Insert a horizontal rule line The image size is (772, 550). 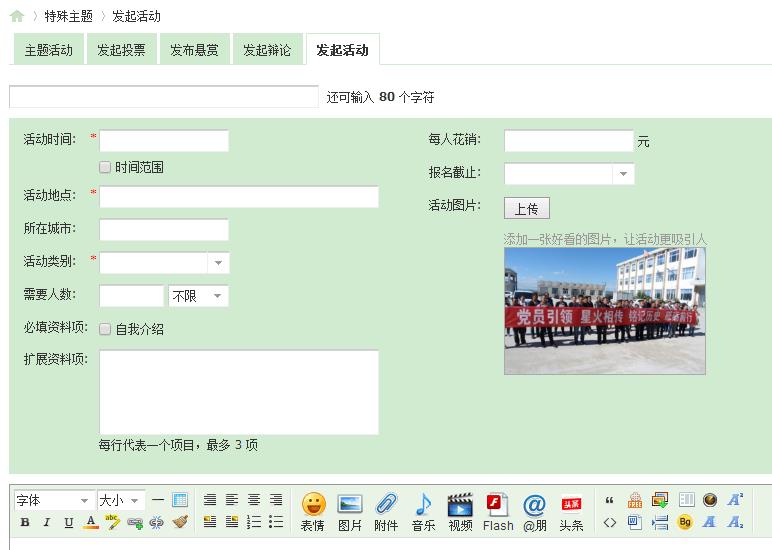pos(158,500)
